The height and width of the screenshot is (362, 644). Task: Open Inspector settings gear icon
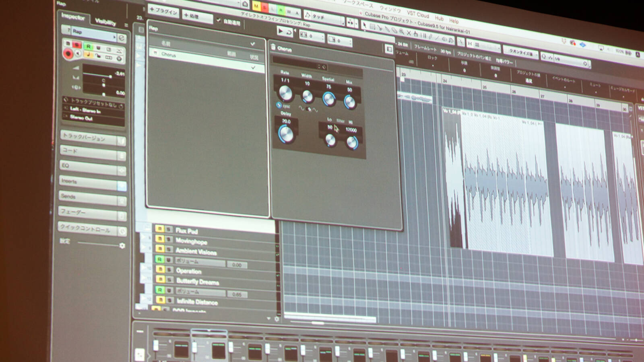pyautogui.click(x=122, y=245)
